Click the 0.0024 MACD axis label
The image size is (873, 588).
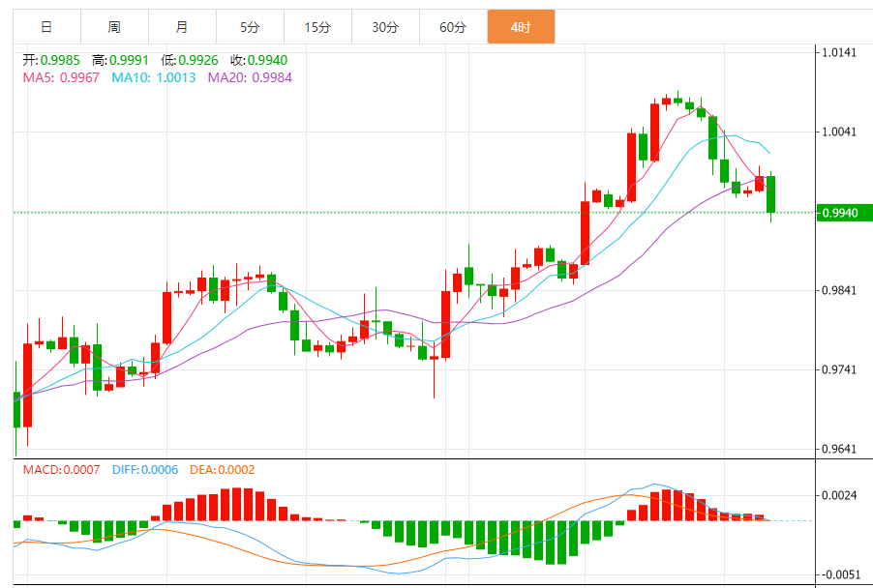[x=840, y=495]
